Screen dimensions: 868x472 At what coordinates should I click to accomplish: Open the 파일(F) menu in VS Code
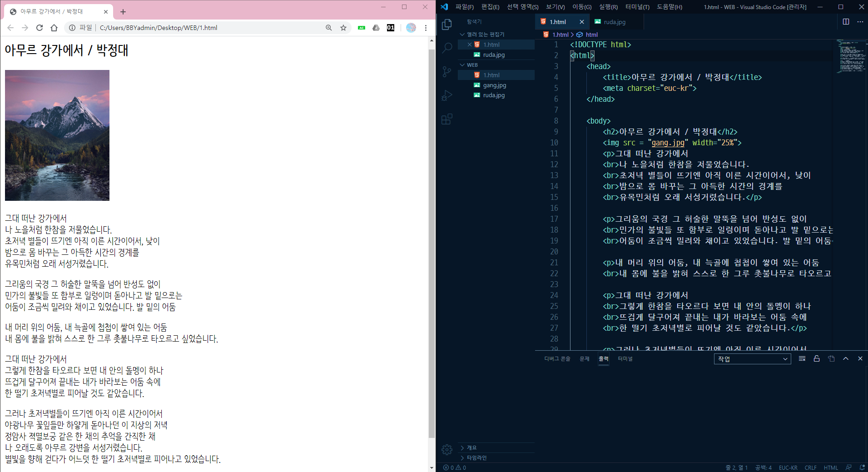[465, 7]
